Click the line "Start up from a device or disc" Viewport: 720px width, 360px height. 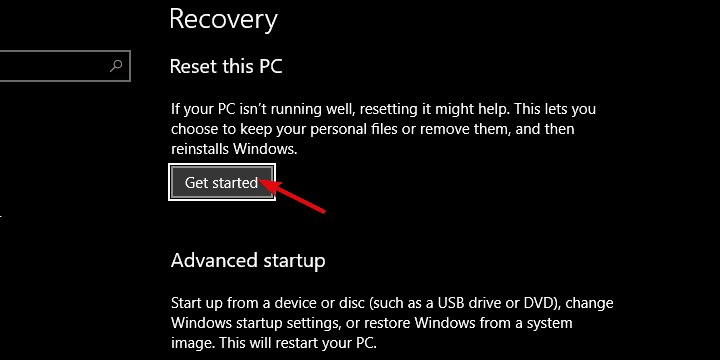click(x=392, y=304)
